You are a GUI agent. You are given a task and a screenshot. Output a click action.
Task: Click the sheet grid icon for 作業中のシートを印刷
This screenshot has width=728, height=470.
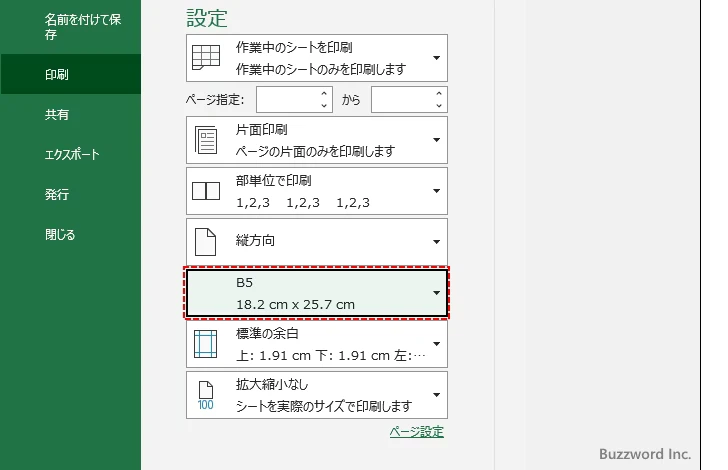pyautogui.click(x=206, y=58)
